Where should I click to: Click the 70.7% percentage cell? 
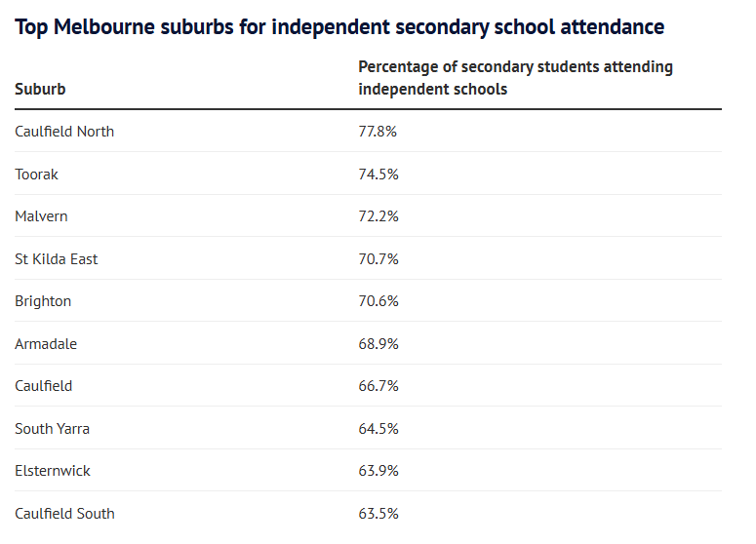coord(378,258)
